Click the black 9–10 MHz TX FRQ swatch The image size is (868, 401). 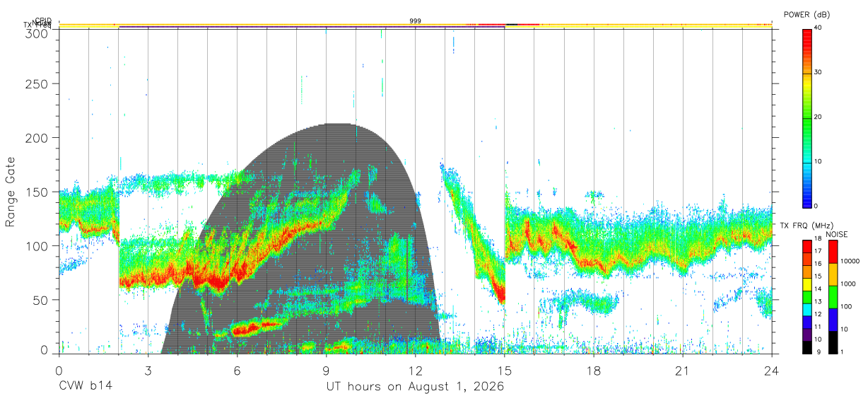click(807, 347)
